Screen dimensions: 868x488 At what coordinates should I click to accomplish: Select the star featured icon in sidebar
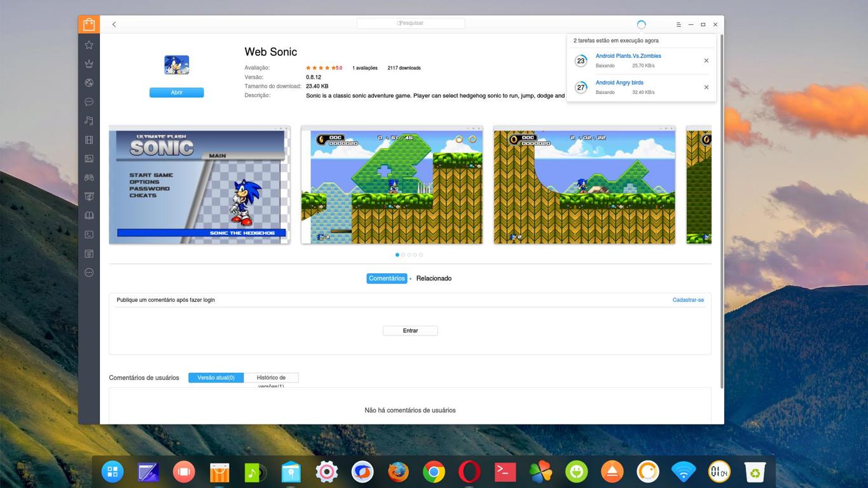pyautogui.click(x=89, y=44)
